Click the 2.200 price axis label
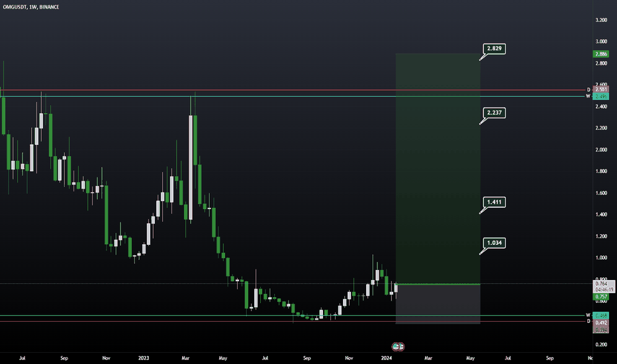 tap(601, 128)
